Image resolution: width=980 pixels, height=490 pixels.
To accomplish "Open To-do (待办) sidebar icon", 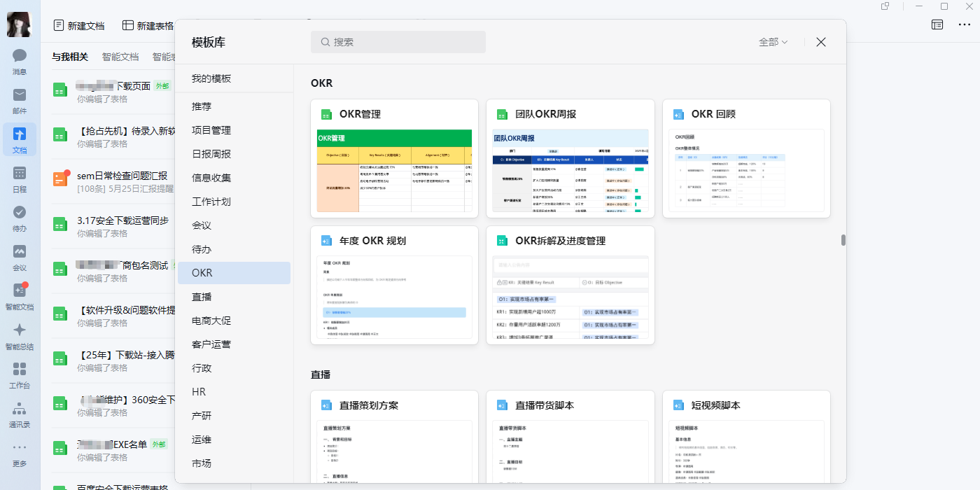I will (x=20, y=218).
